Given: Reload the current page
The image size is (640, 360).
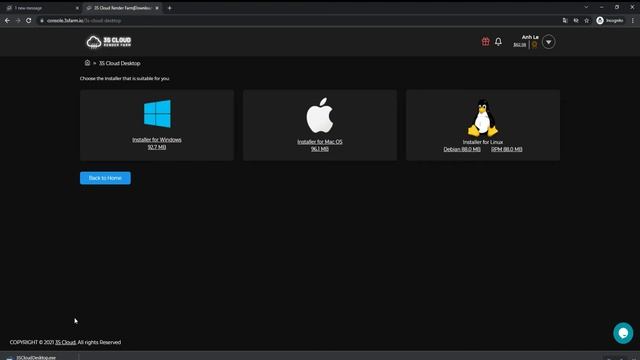Looking at the screenshot, I should point(29,20).
